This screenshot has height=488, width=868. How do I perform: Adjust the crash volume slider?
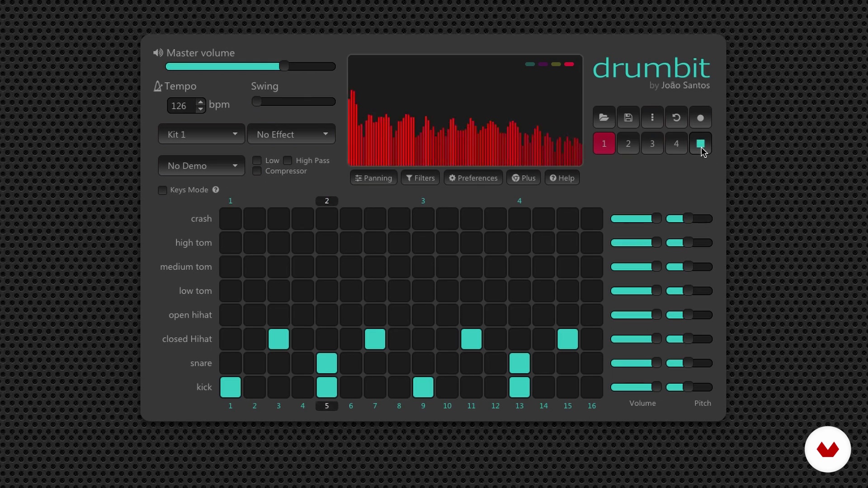coord(636,219)
